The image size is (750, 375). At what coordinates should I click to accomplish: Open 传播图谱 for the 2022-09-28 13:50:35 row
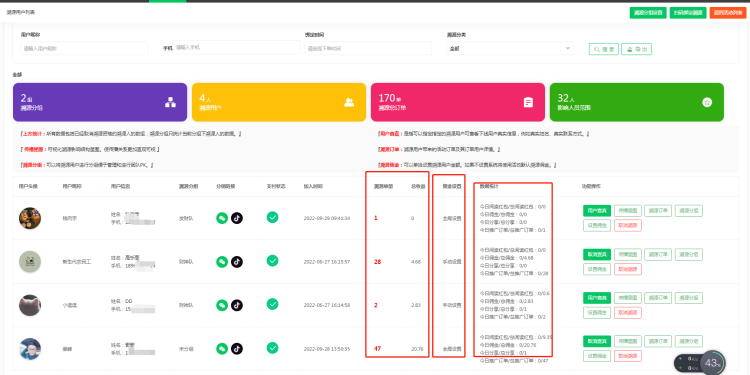click(x=628, y=342)
